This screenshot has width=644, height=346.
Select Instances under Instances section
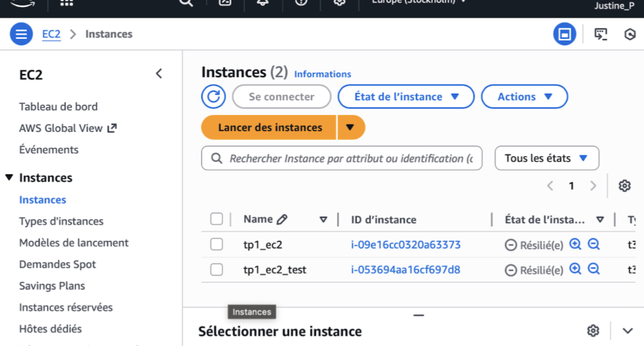click(42, 199)
